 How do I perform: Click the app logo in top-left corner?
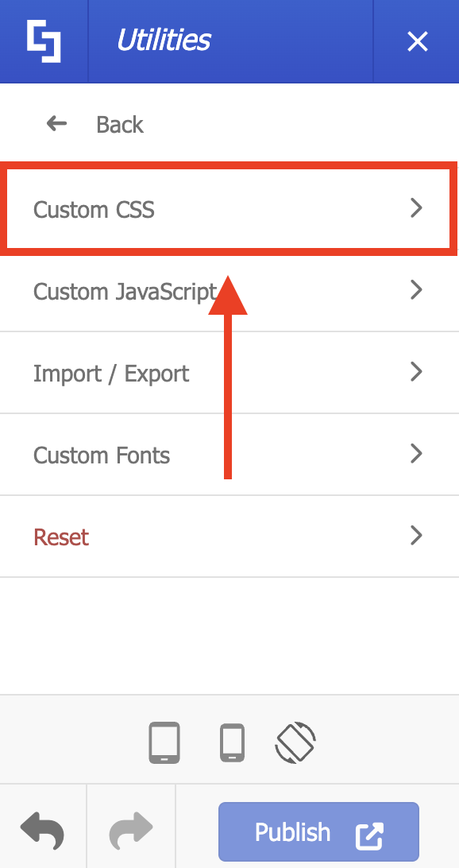(44, 41)
